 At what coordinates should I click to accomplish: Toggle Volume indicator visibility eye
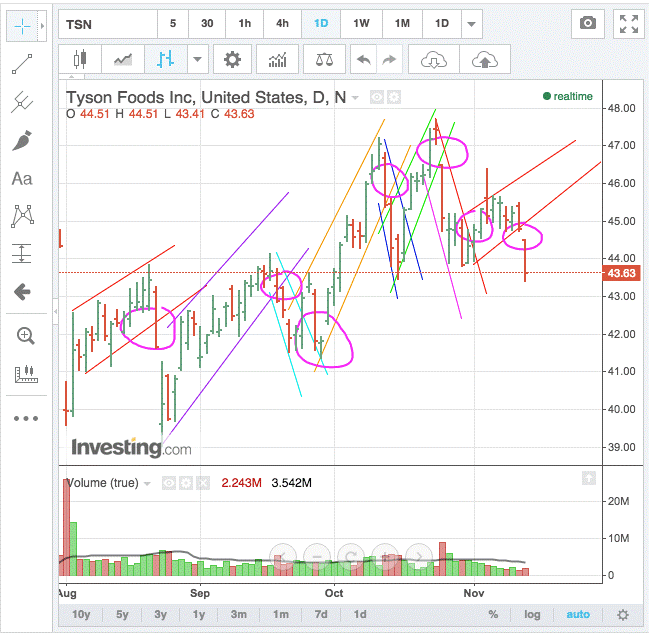click(x=168, y=483)
